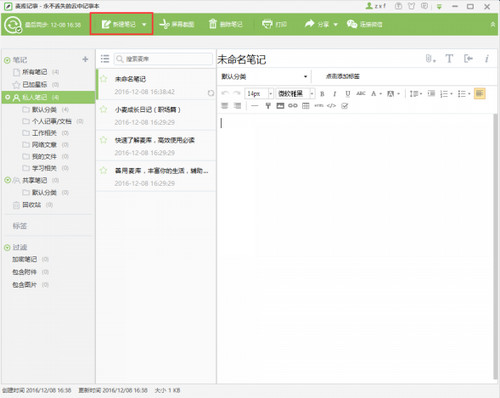Click the attachment paperclip icon beside note title

click(430, 59)
